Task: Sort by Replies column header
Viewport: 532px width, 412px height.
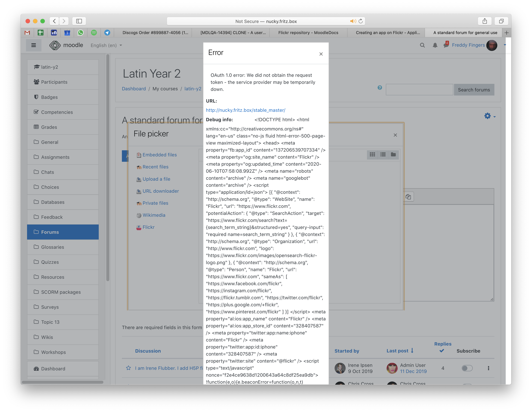Action: point(443,344)
